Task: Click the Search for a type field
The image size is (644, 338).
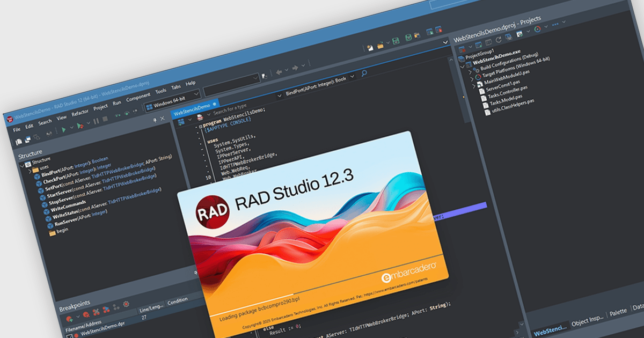Action: (x=230, y=109)
